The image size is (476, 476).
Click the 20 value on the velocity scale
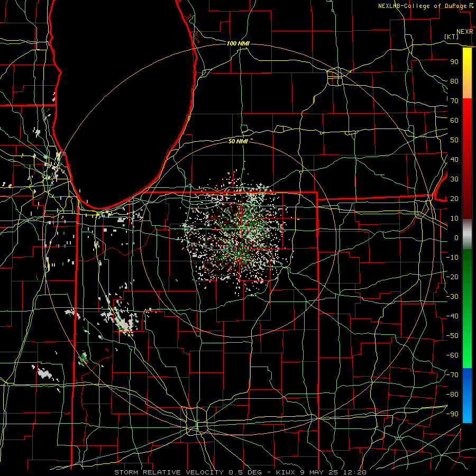point(454,198)
